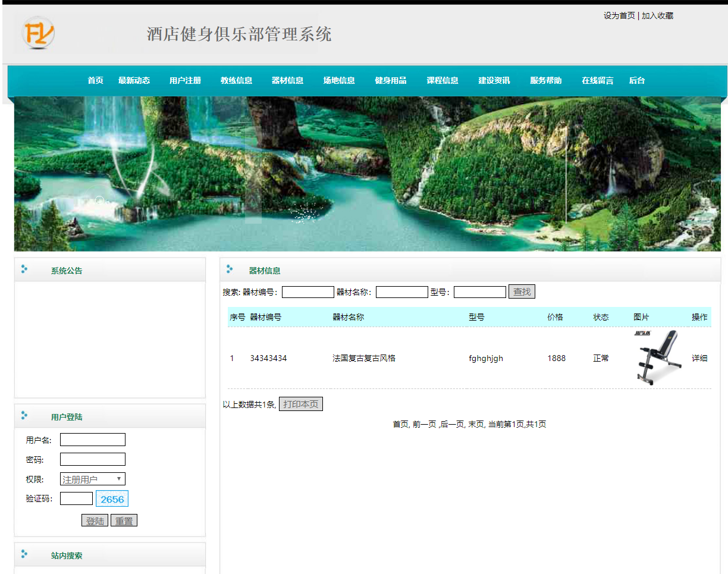This screenshot has width=728, height=574.
Task: Click the 打印本页 print button
Action: click(301, 404)
